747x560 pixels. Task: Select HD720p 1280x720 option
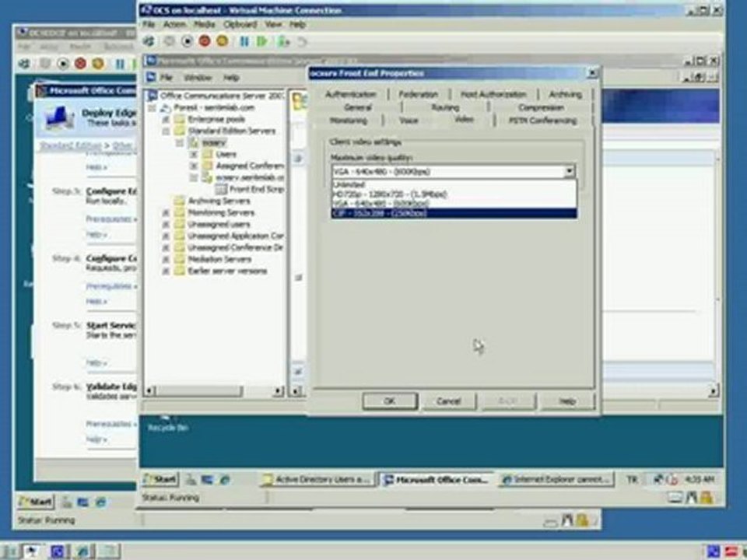pos(454,194)
